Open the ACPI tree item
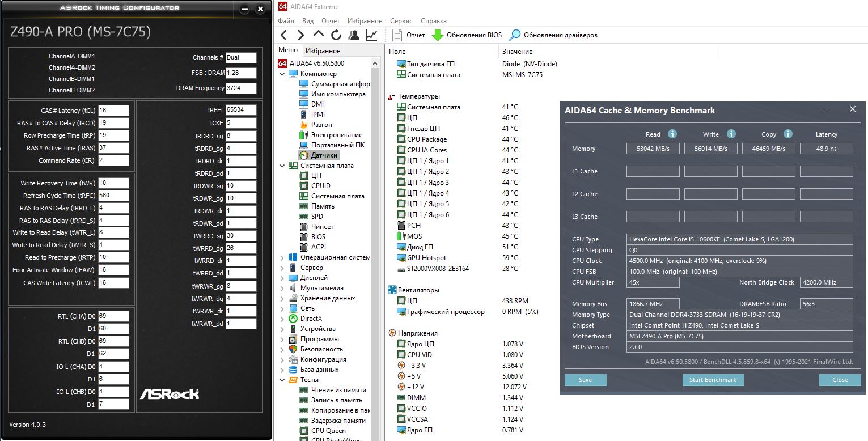The image size is (868, 441). pyautogui.click(x=312, y=247)
